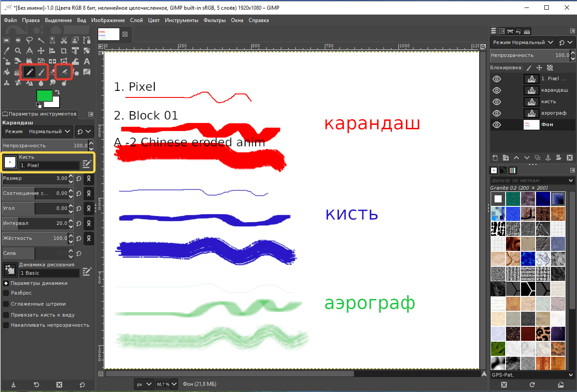Select the Ellipse Select tool
The height and width of the screenshot is (392, 577).
click(x=18, y=40)
